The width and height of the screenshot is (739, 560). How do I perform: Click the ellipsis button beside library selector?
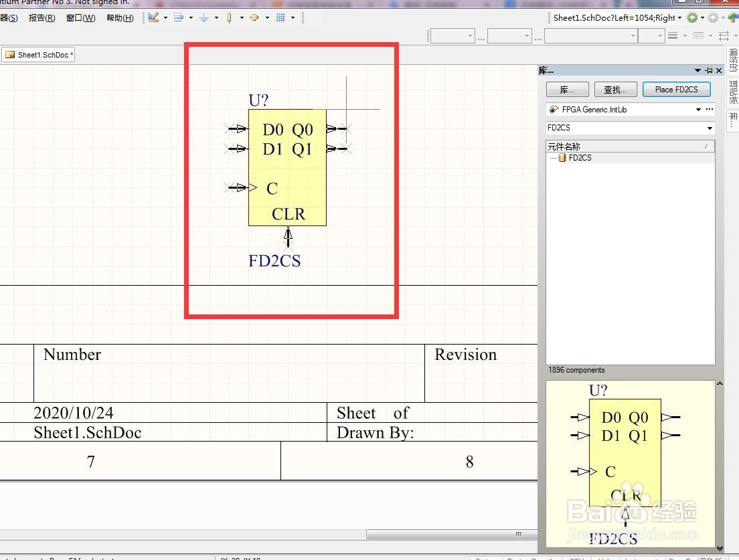pos(710,110)
